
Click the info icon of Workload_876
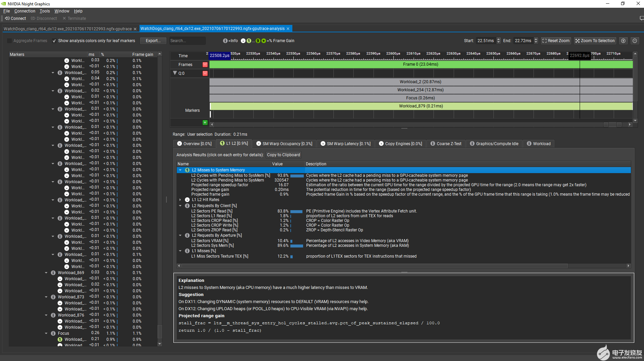pyautogui.click(x=53, y=315)
